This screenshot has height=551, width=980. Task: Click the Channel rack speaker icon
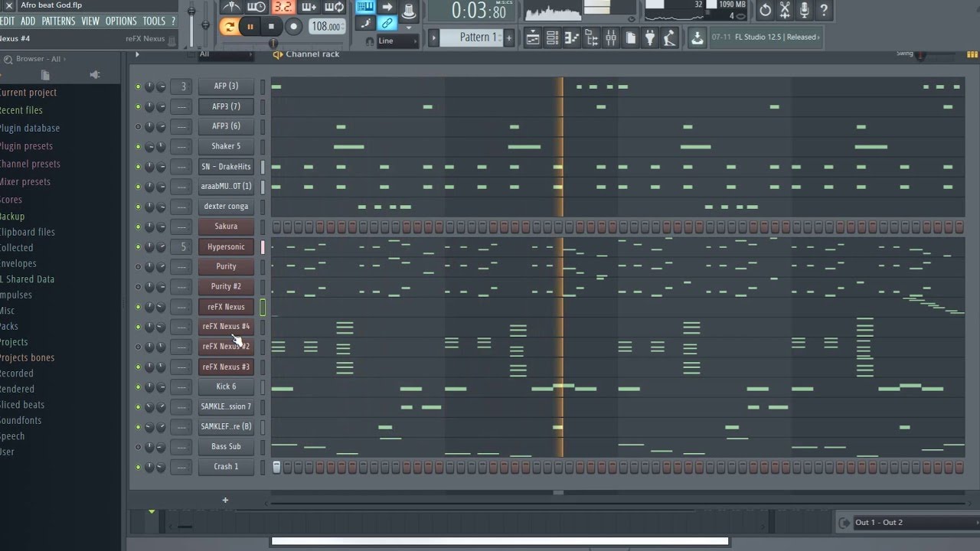(x=277, y=54)
